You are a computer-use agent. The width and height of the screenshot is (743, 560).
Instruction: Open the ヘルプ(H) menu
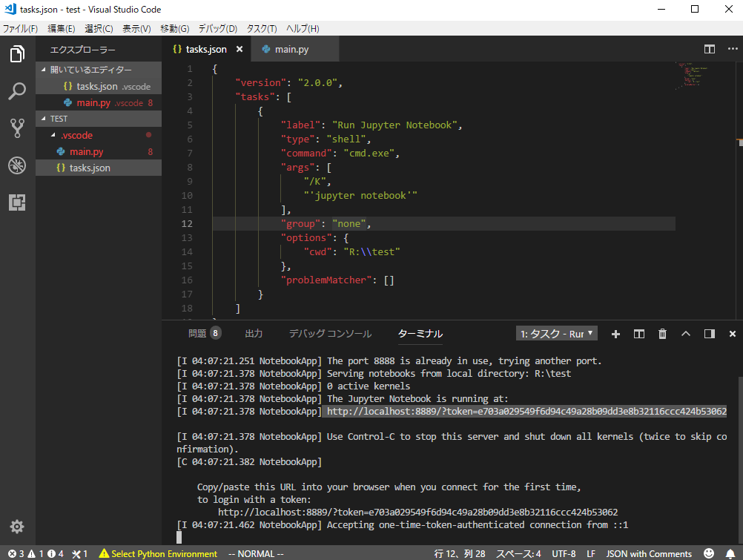(303, 28)
